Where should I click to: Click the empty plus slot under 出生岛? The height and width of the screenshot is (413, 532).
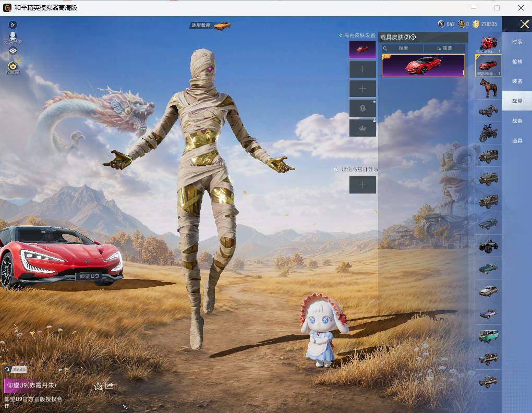pyautogui.click(x=362, y=185)
